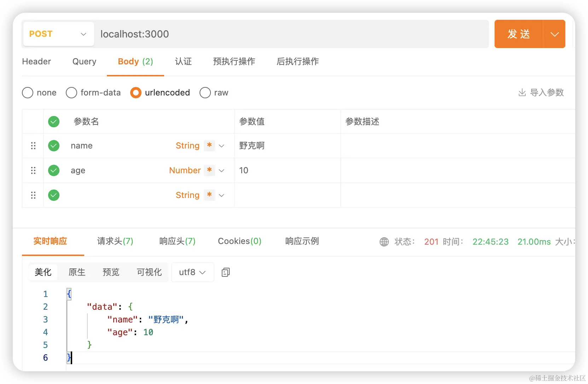Switch to the Header tab

[x=36, y=62]
